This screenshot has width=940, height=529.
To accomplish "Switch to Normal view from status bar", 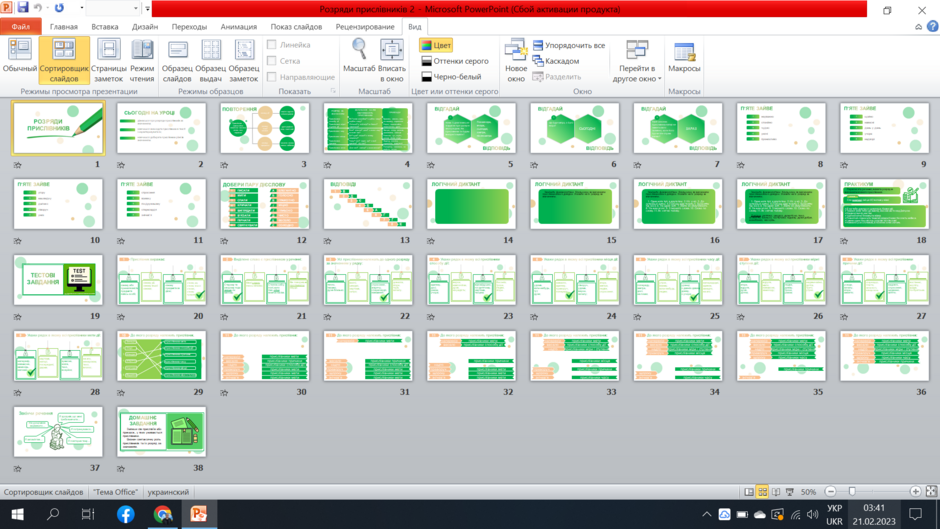I will coord(749,492).
